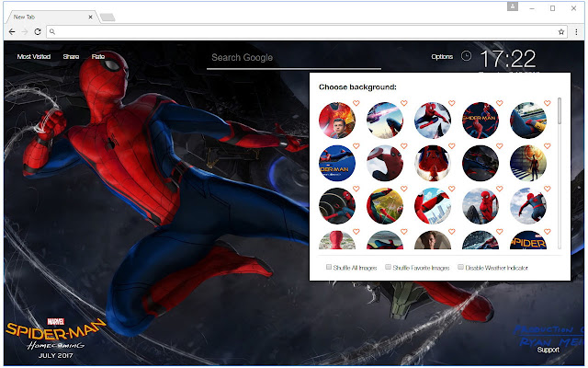Choose the yellow taxi background thumbnail
Image resolution: width=588 pixels, height=368 pixels.
pos(528,121)
